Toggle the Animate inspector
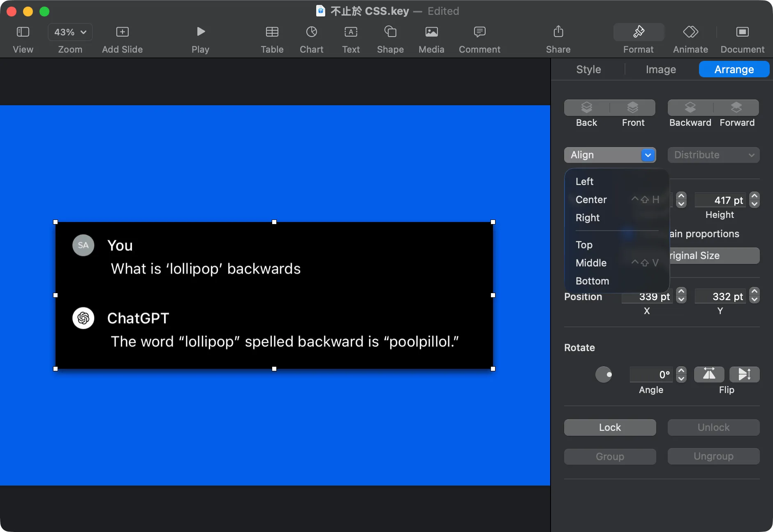 tap(690, 32)
